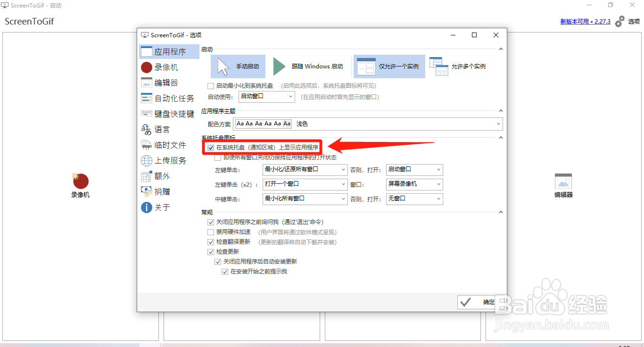Click the 手动启动 cursor icon
Image resolution: width=644 pixels, height=347 pixels.
point(223,66)
